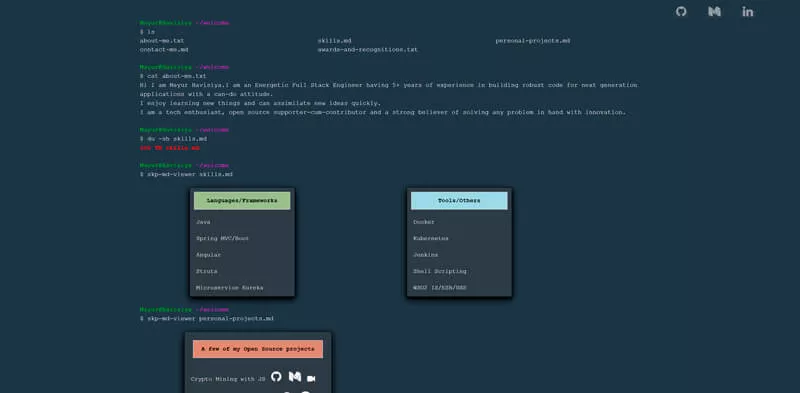This screenshot has width=800, height=393.
Task: Click contact-me.md in the ls output
Action: [x=164, y=50]
